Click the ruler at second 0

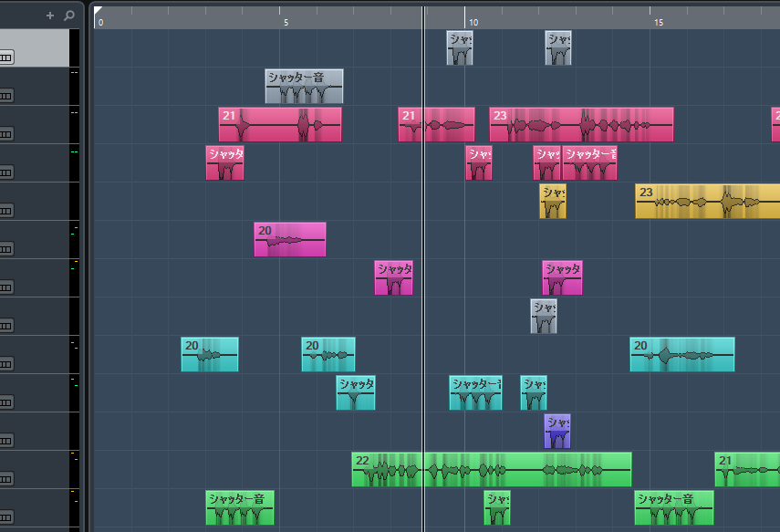point(101,23)
